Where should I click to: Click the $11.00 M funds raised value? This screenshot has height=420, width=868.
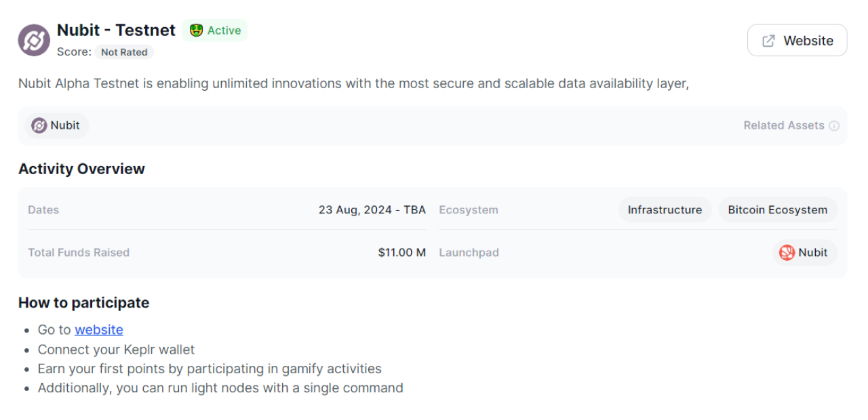point(401,253)
